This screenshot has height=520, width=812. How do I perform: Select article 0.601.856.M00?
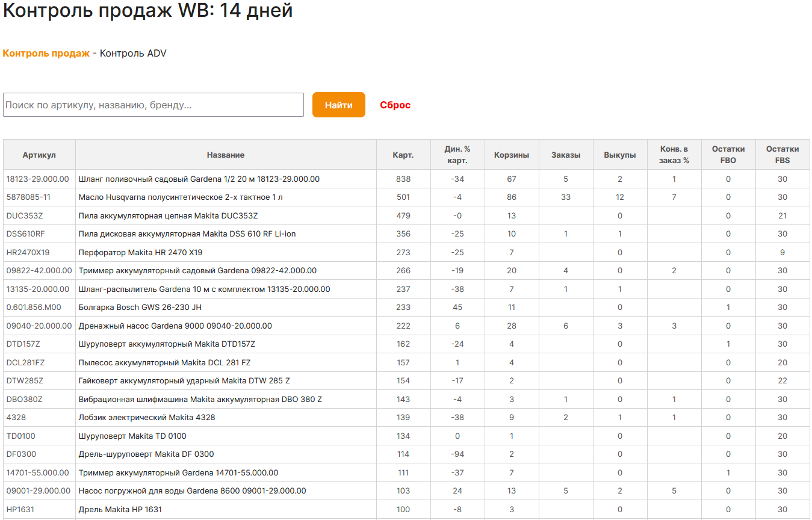pos(34,307)
